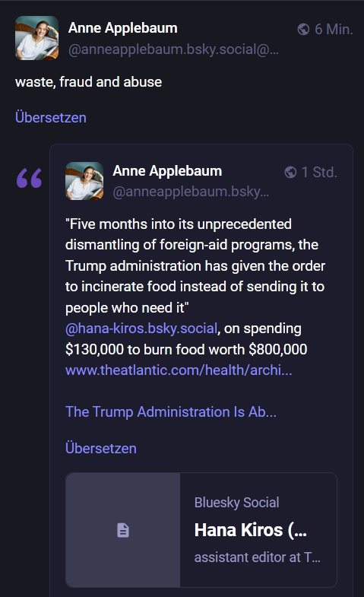The height and width of the screenshot is (597, 364).
Task: Open the 6 Min. post timestamp
Action: (x=334, y=30)
